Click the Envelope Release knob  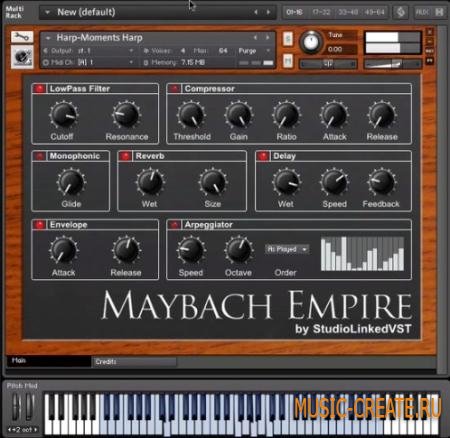coord(126,250)
